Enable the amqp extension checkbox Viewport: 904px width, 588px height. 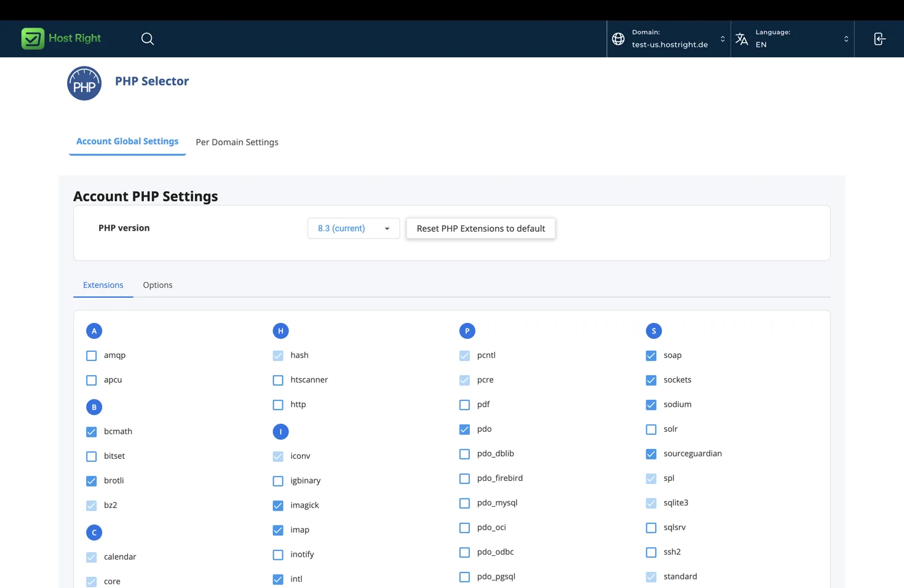92,356
